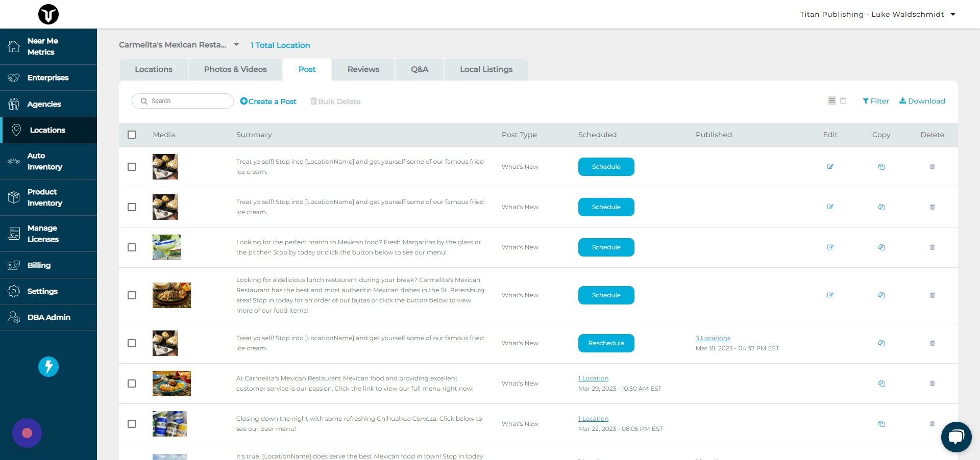The height and width of the screenshot is (460, 980).
Task: Select Locations in the sidebar
Action: [48, 130]
